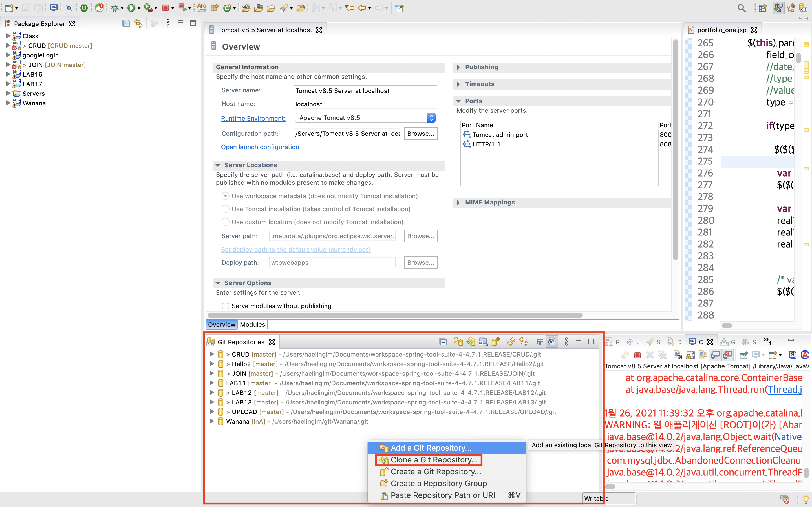Image resolution: width=812 pixels, height=507 pixels.
Task: Click the red Terminate console button
Action: [637, 355]
